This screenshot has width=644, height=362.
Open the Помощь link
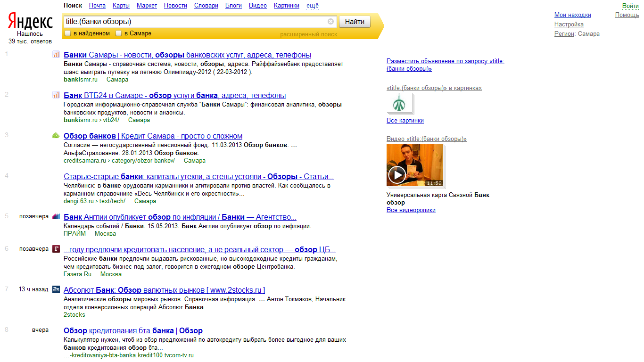tap(627, 15)
